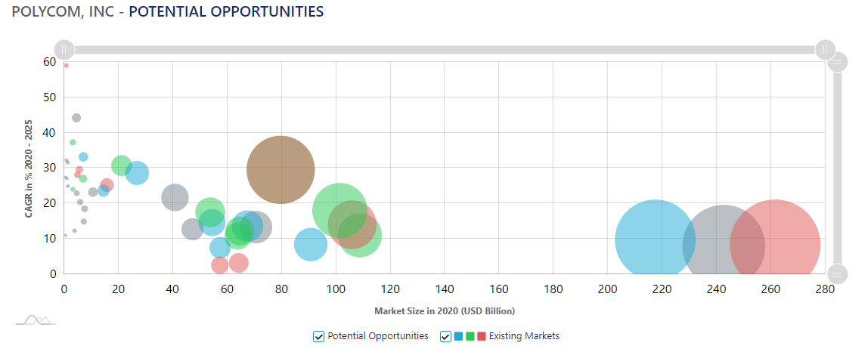
Task: Click the red legend color square
Action: (482, 336)
